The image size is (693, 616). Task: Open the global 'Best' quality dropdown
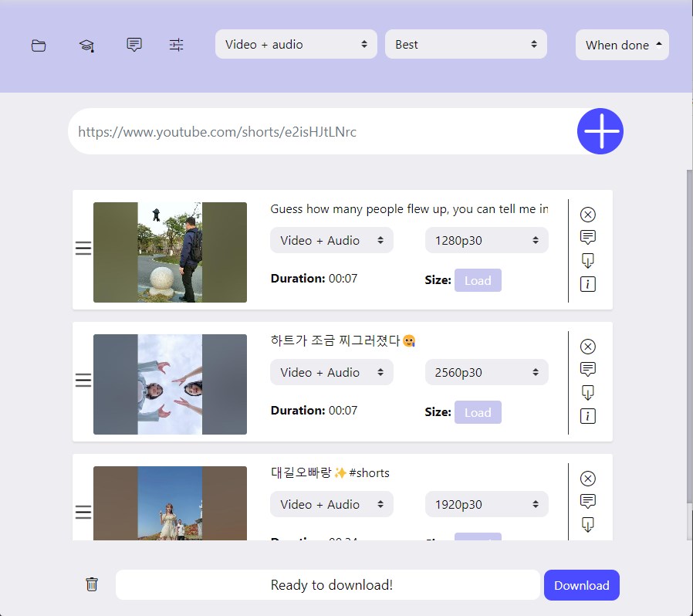point(466,44)
